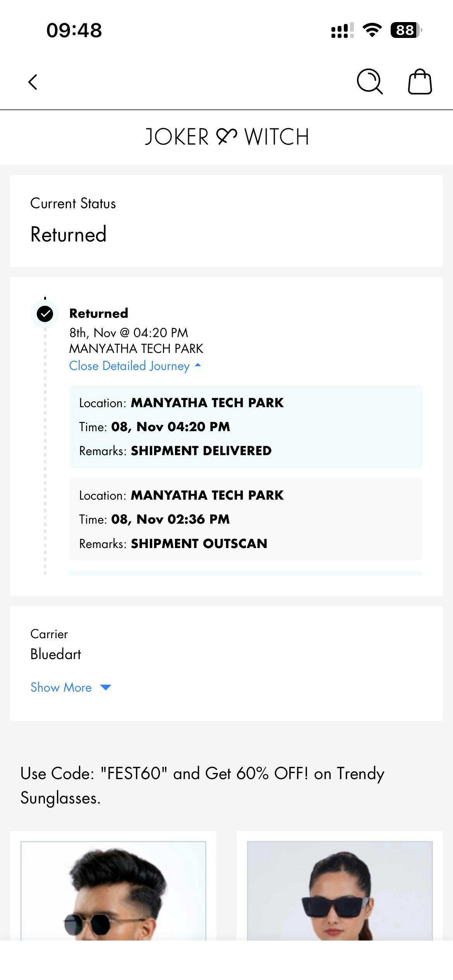Screen dimensions: 453x980
Task: Click the caret beside Close Detailed Journey
Action: pyautogui.click(x=198, y=365)
